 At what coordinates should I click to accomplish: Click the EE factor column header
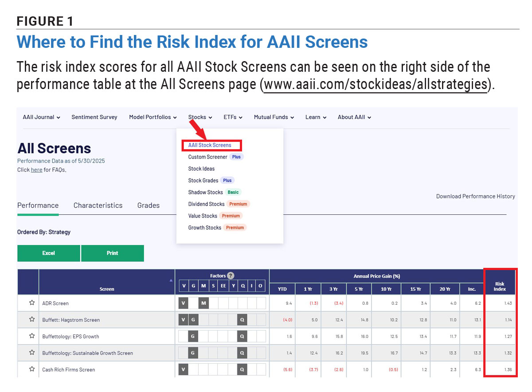point(223,286)
